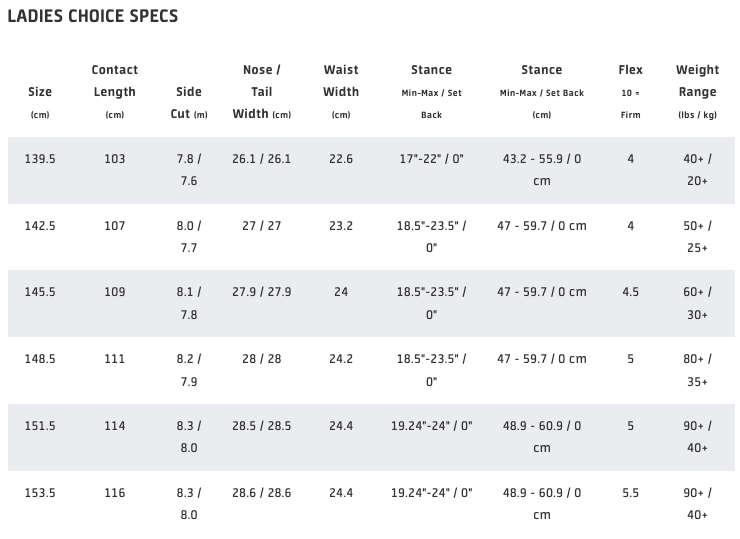The width and height of the screenshot is (740, 539).
Task: Click the Ladies Choice Specs heading
Action: pos(93,16)
